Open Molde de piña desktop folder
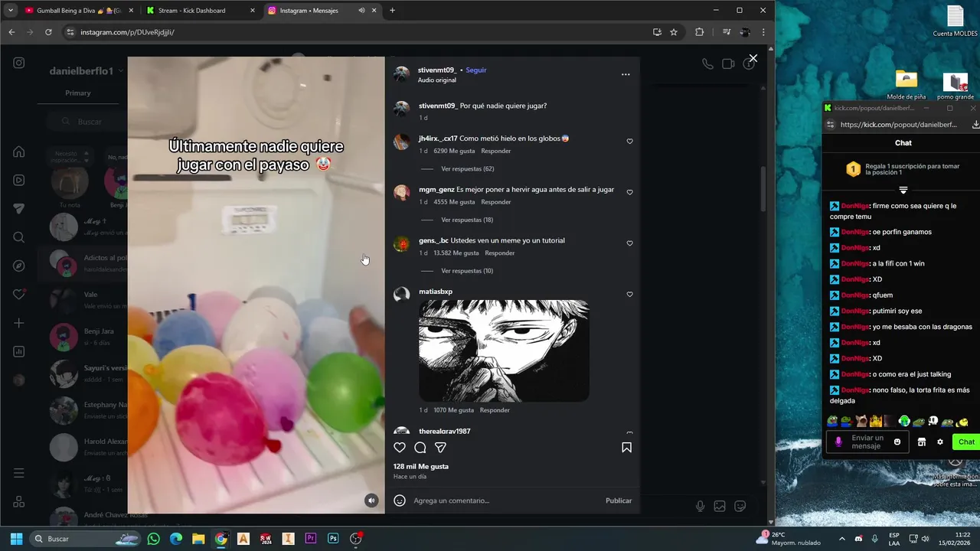 click(906, 85)
